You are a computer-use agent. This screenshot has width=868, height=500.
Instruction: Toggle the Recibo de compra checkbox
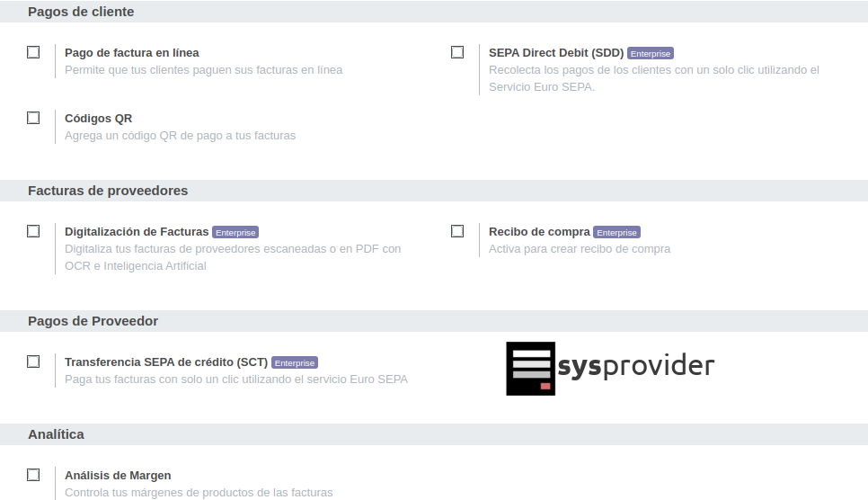pyautogui.click(x=457, y=231)
